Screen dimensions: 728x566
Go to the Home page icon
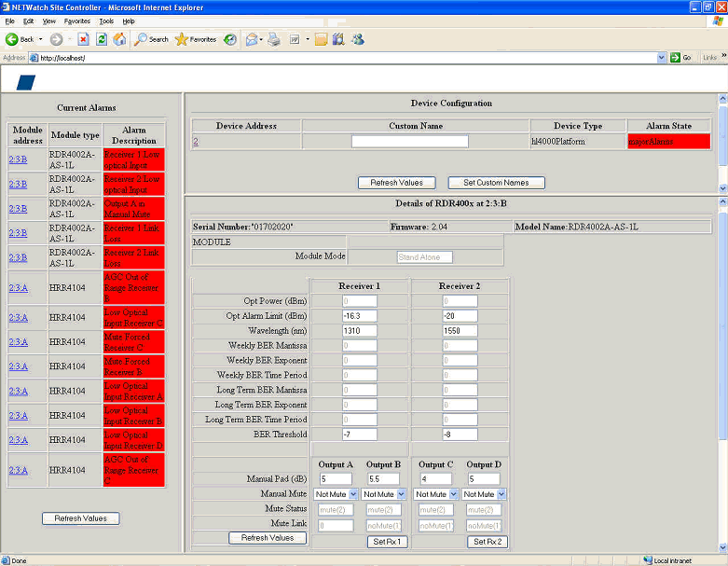[x=119, y=39]
